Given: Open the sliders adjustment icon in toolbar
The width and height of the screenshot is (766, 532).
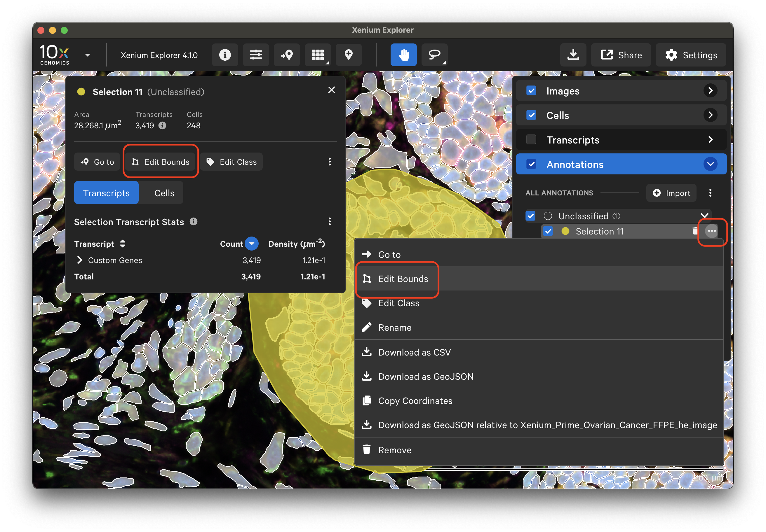Looking at the screenshot, I should point(255,55).
